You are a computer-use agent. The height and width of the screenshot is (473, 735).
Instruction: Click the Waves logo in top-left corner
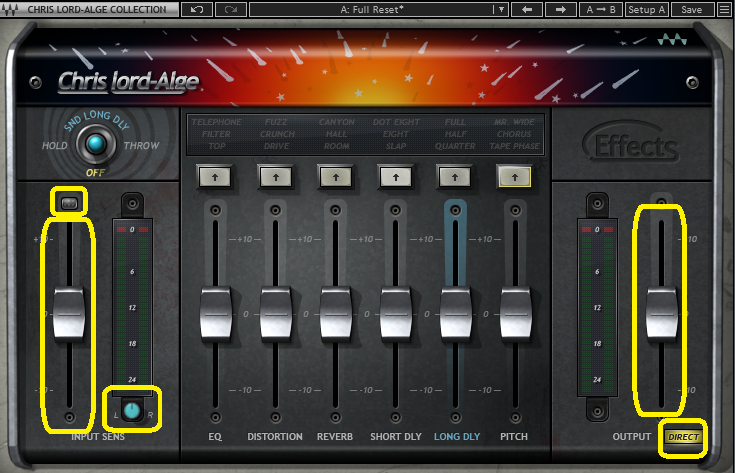(x=9, y=9)
